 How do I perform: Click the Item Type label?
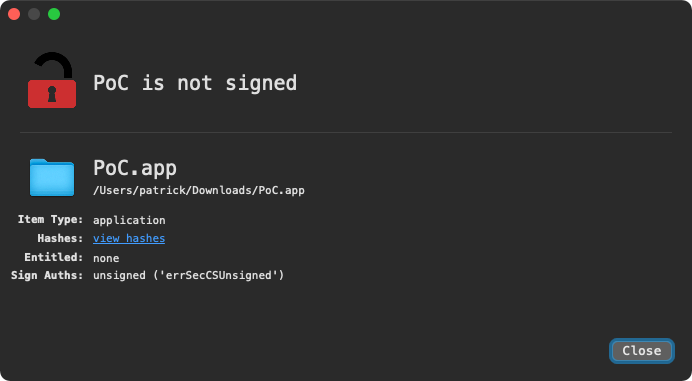tap(50, 219)
